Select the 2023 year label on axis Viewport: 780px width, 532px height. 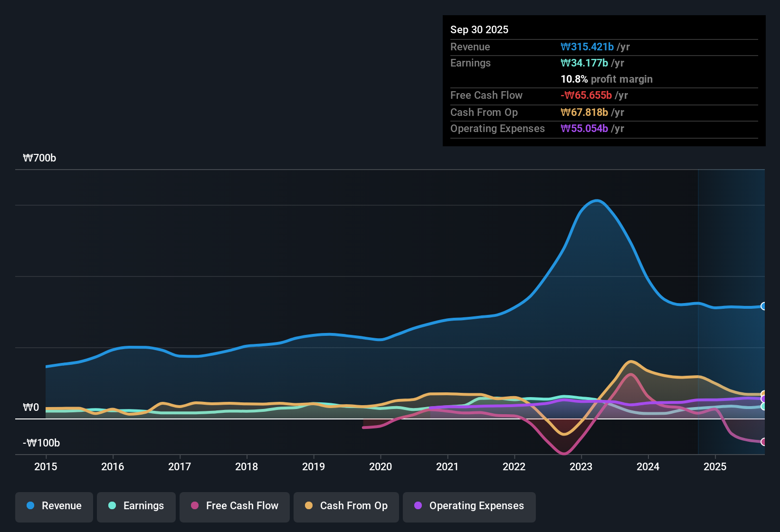coord(581,467)
